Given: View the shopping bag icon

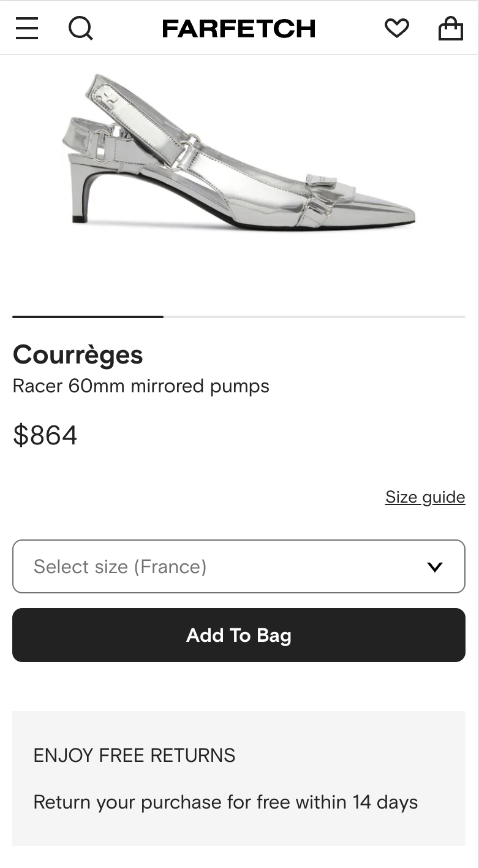Looking at the screenshot, I should (x=450, y=28).
